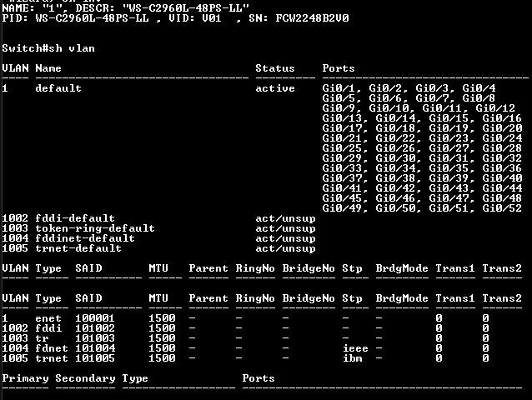The image size is (532, 400).
Task: Click the 'enet' type entry
Action: coord(48,318)
